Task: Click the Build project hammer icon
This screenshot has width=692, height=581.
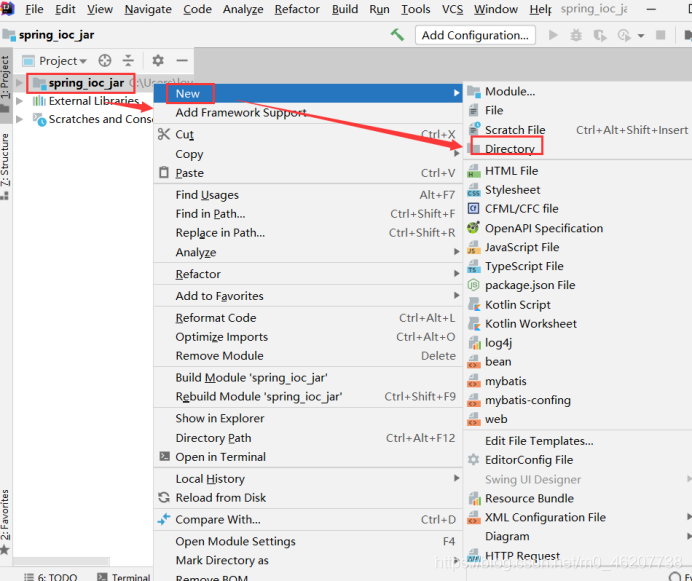Action: click(x=397, y=35)
